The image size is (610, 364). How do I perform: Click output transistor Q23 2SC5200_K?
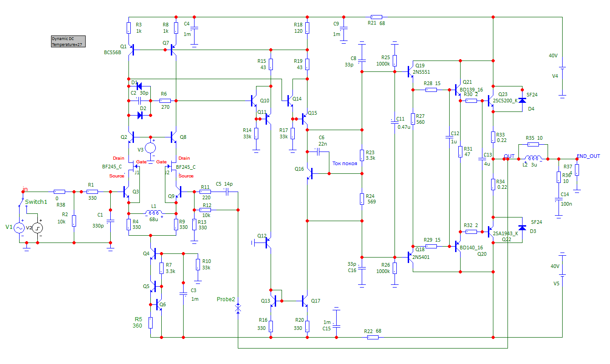(491, 101)
